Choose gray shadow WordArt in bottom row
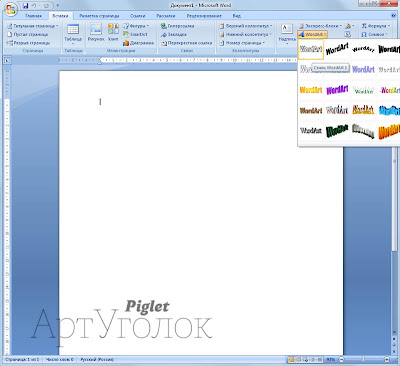 [x=311, y=131]
